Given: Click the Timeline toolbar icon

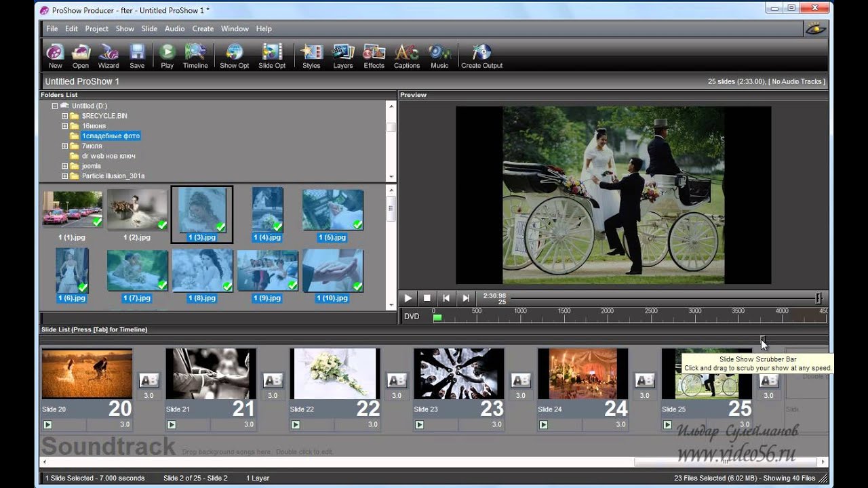Looking at the screenshot, I should click(x=195, y=56).
